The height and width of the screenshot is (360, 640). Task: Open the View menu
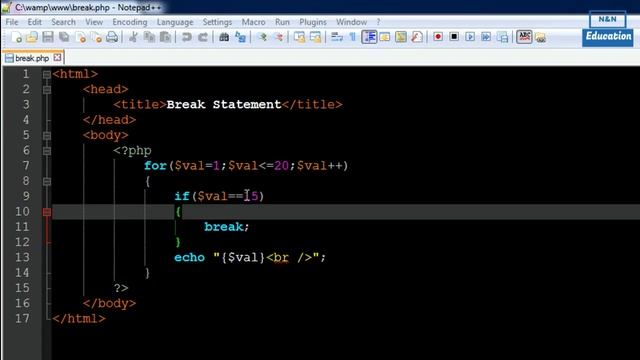[94, 22]
